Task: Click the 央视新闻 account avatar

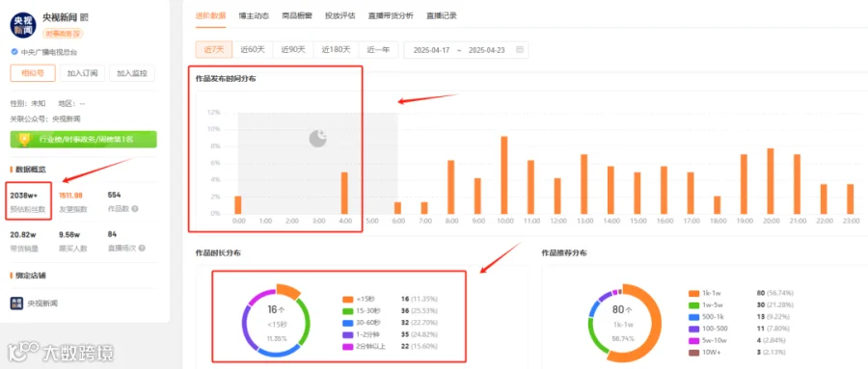Action: click(x=23, y=24)
